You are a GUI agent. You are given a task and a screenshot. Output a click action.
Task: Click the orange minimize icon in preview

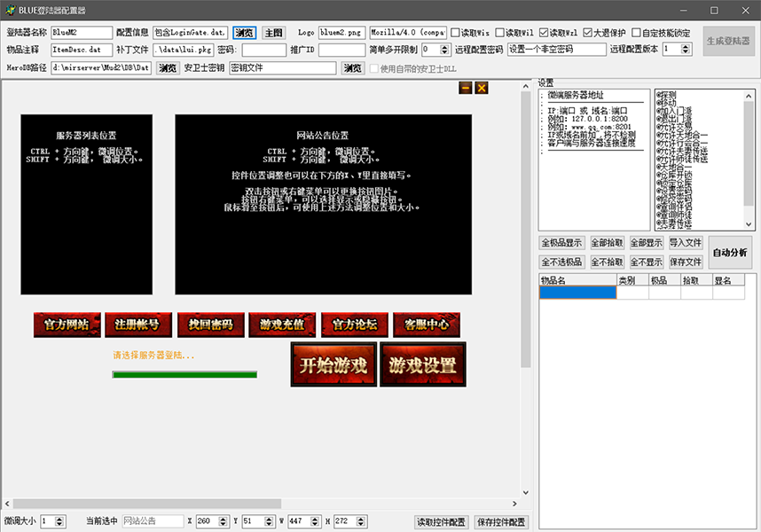point(465,88)
